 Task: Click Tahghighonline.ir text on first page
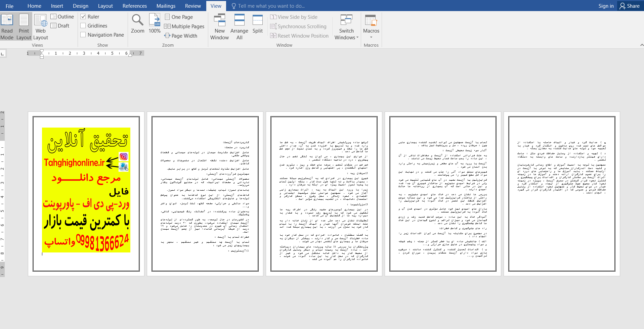[x=74, y=162]
